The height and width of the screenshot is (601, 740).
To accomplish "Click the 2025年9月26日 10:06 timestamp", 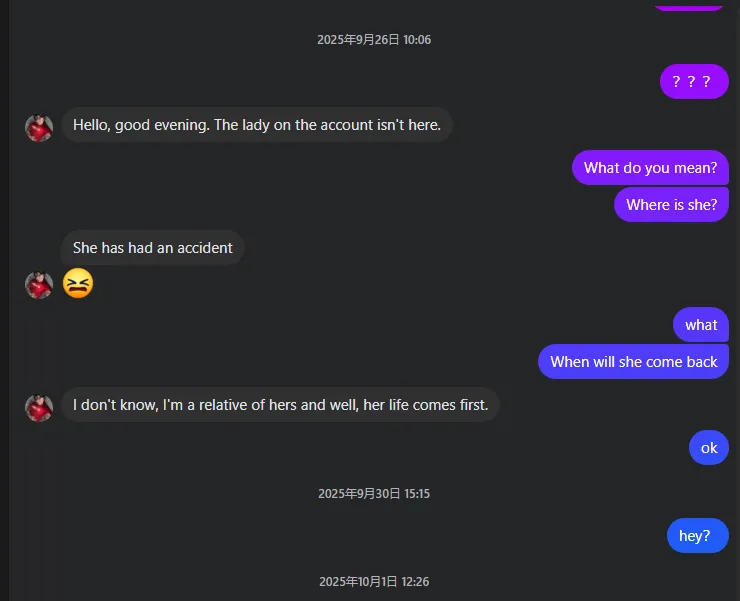I will tap(374, 40).
